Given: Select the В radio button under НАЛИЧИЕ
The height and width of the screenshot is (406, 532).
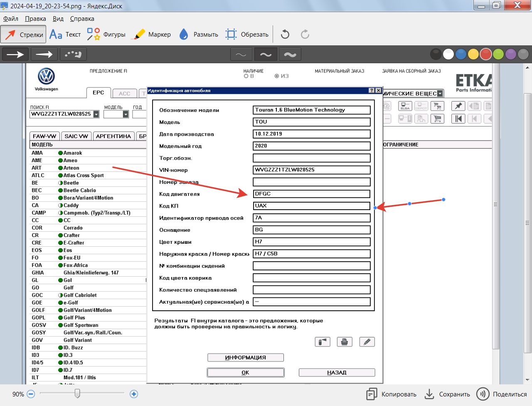Looking at the screenshot, I should click(x=246, y=76).
